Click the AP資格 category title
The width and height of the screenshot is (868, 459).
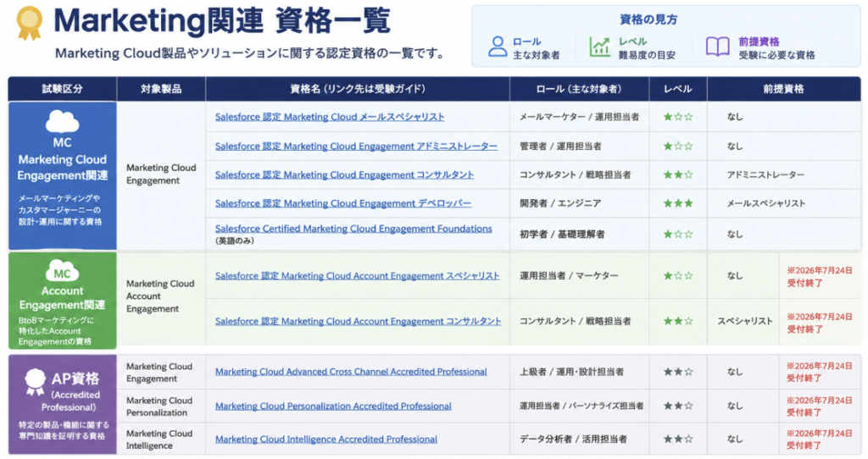[x=75, y=379]
